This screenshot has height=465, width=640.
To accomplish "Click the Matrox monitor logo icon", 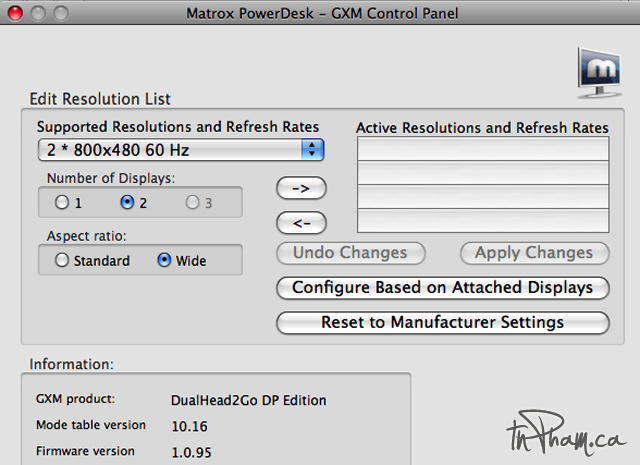I will [599, 73].
